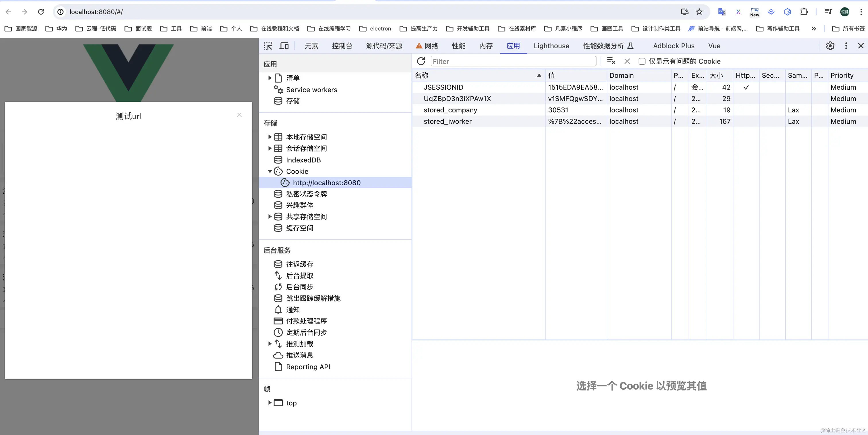Bookmark this page with star icon
This screenshot has width=868, height=435.
coord(699,12)
